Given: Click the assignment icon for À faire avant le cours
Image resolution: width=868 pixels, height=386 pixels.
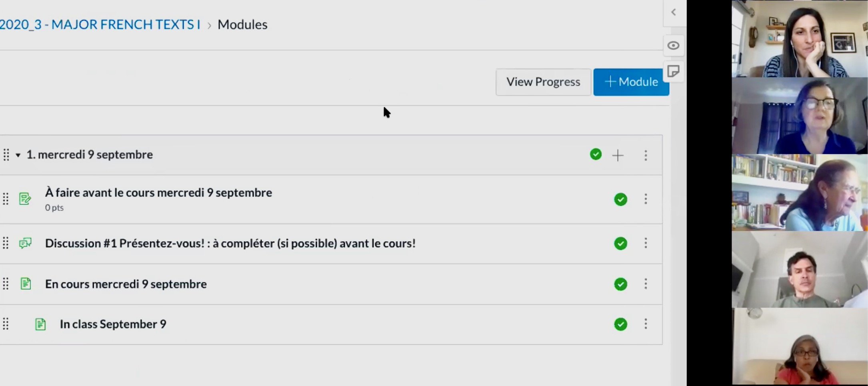Looking at the screenshot, I should point(25,198).
